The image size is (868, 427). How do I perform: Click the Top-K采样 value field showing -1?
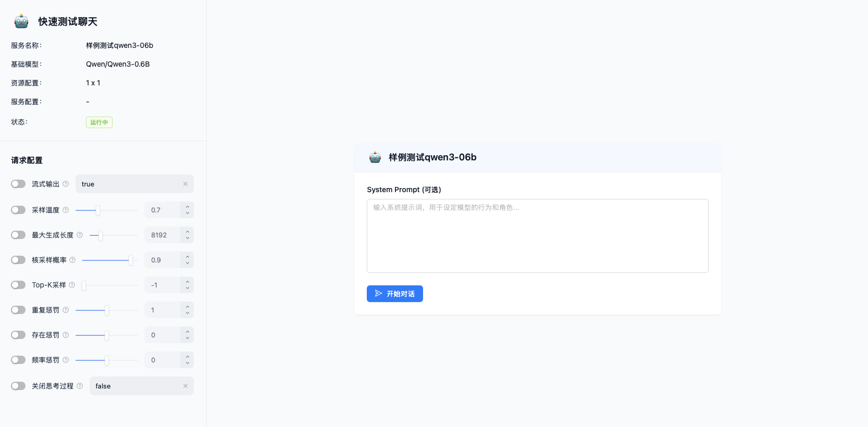point(163,285)
